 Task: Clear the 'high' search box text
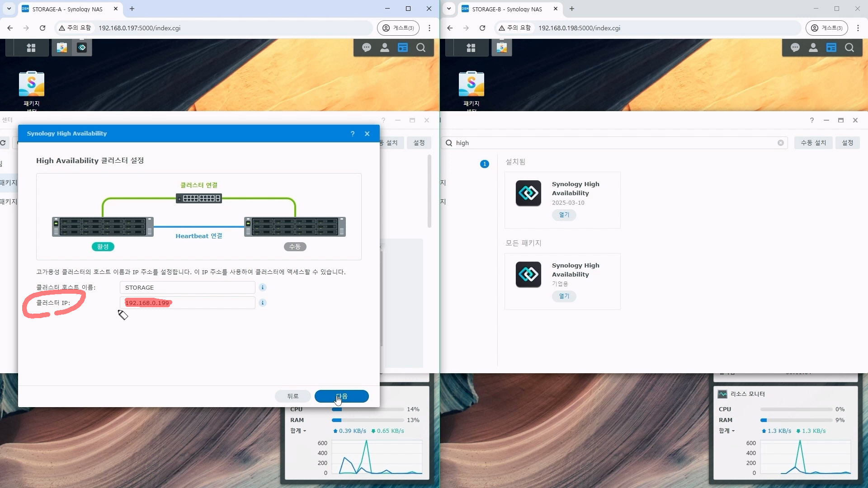[781, 143]
